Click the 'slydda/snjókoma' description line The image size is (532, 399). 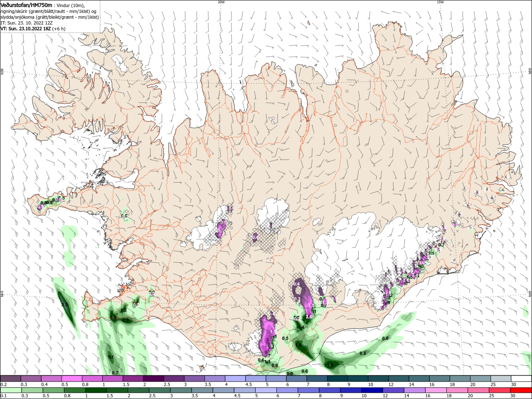click(x=50, y=17)
